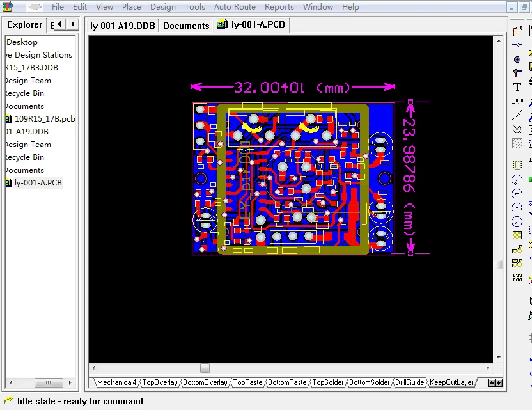Open 109R15_17B.pcb in the Explorer tree
The image size is (532, 410).
(x=45, y=119)
